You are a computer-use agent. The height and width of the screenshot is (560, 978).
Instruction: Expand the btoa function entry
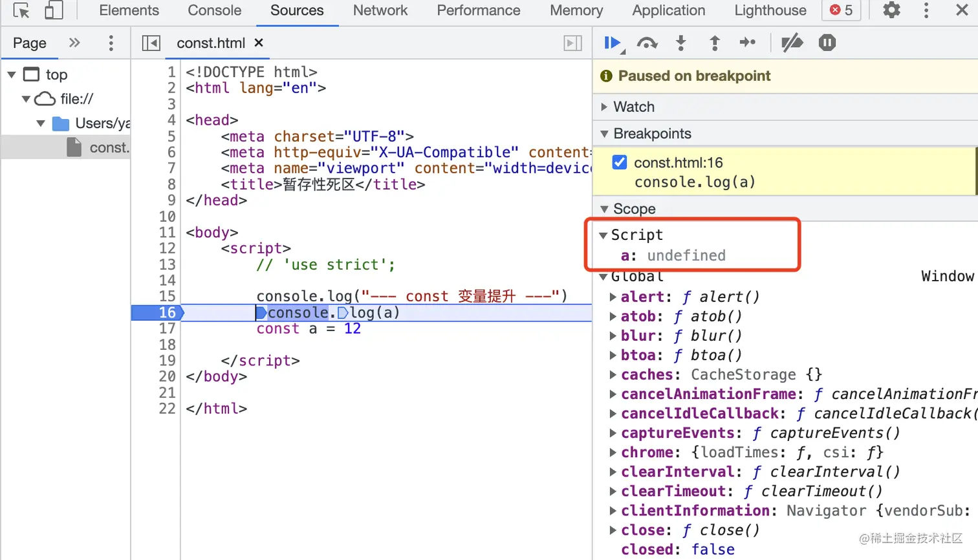[x=613, y=356]
